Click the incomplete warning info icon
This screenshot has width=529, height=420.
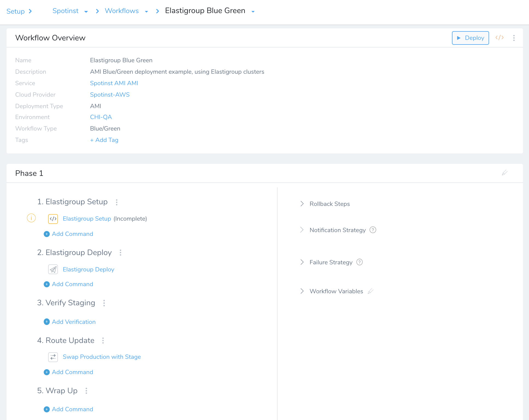[x=31, y=218]
